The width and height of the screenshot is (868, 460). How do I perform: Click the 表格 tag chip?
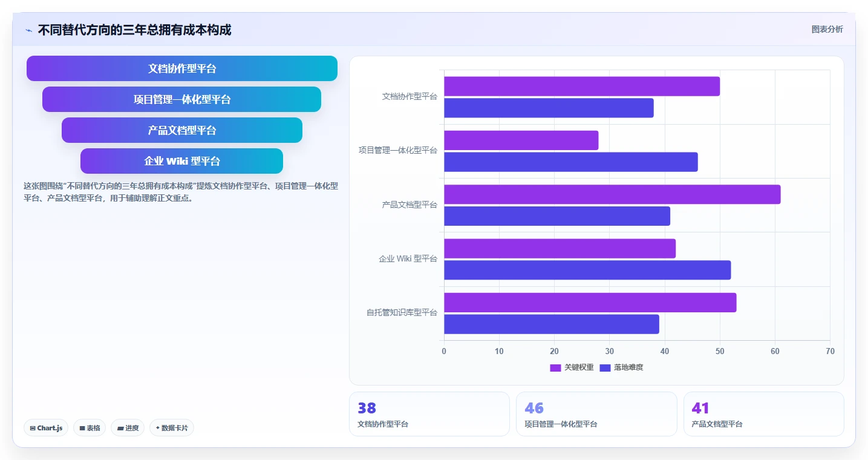coord(90,428)
